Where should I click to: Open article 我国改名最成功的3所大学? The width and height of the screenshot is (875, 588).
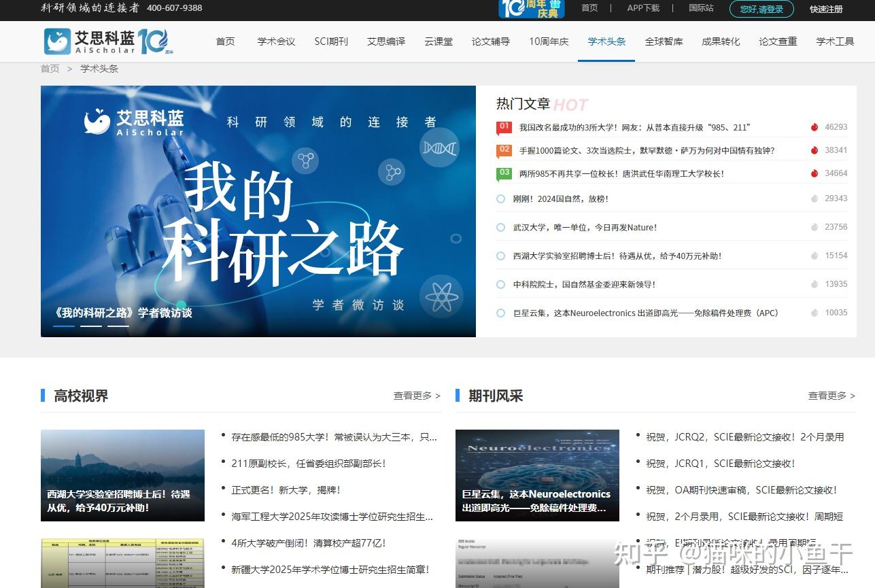click(634, 127)
